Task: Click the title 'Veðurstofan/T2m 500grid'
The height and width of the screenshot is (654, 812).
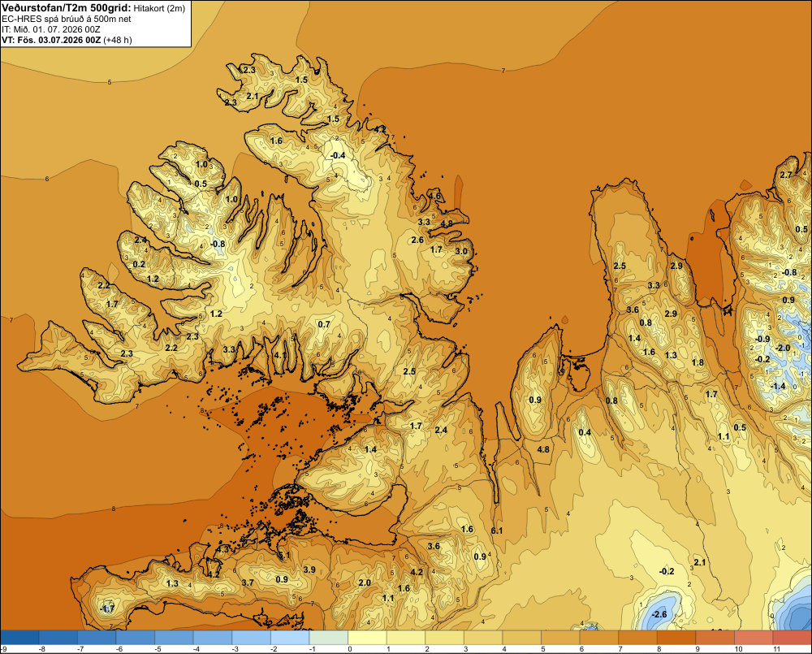Action: (67, 7)
